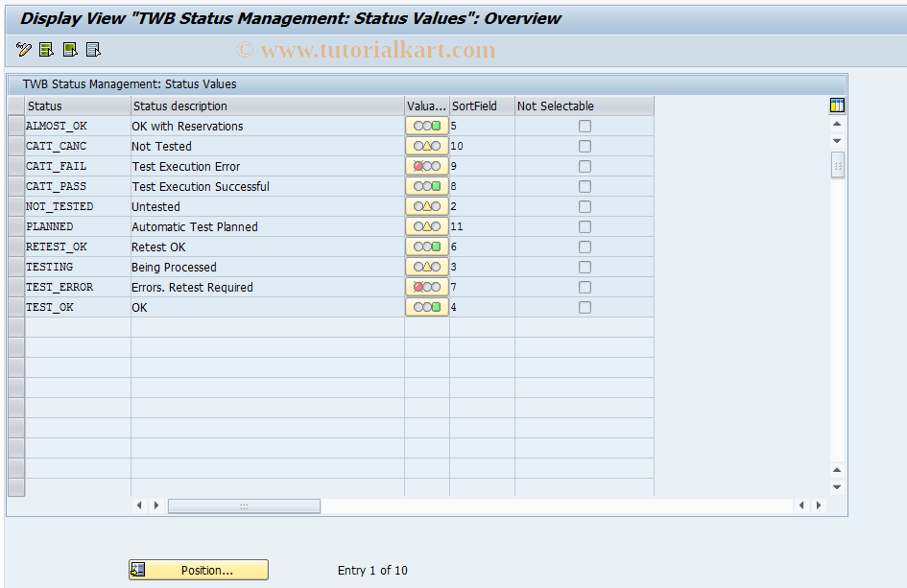The height and width of the screenshot is (588, 907).
Task: Click left arrow of description horizontal scrollbar
Action: click(x=139, y=506)
